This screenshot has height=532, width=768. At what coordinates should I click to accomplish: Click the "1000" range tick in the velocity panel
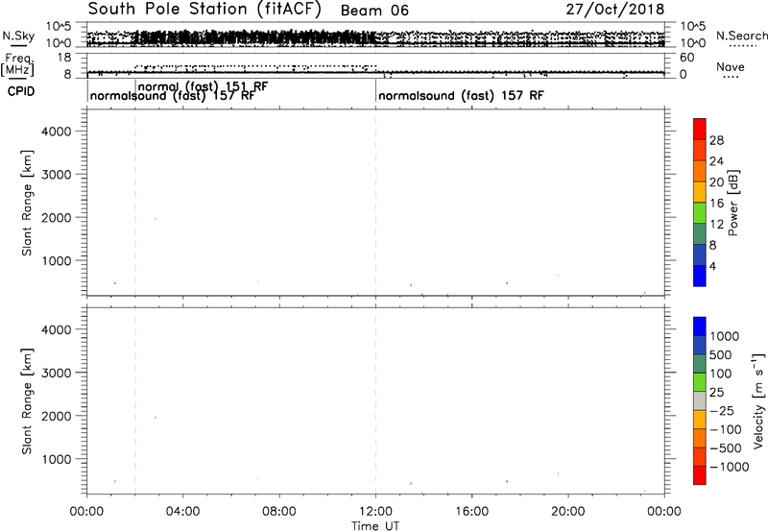click(x=57, y=459)
